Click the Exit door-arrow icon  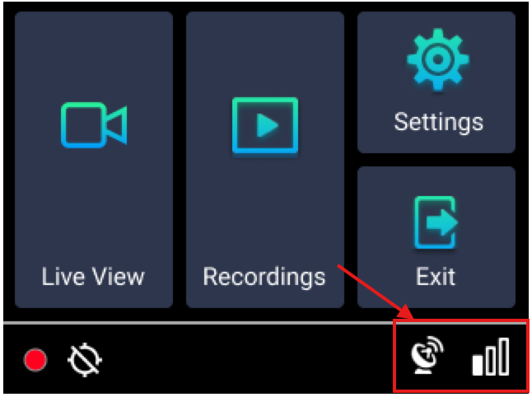point(436,222)
